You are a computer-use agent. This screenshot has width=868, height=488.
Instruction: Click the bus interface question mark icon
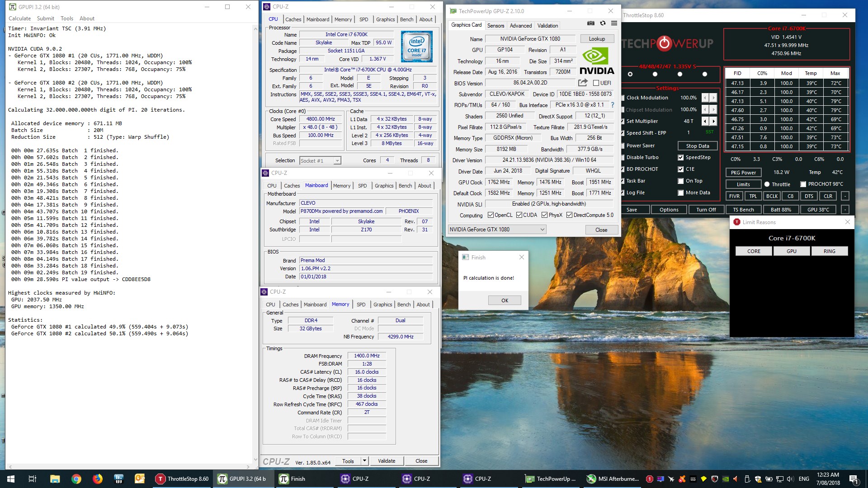(613, 105)
